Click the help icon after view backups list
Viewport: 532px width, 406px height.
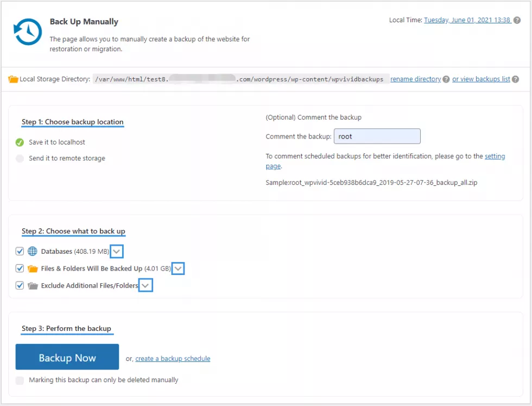click(514, 79)
